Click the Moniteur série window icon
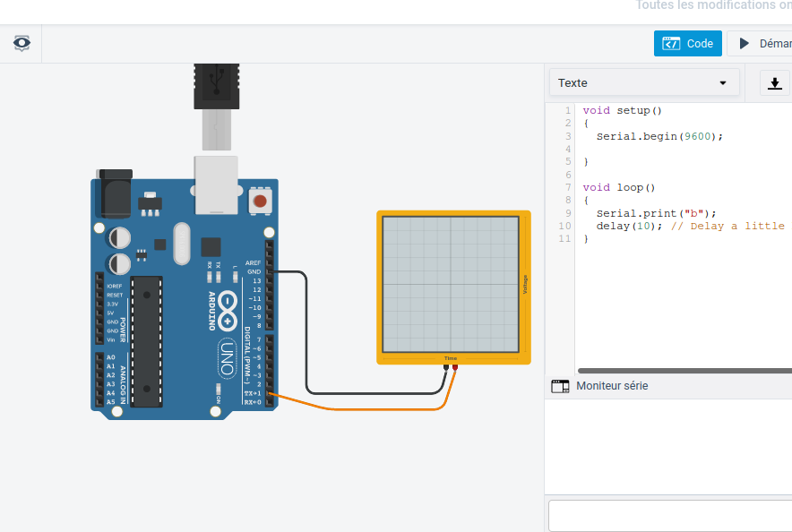The width and height of the screenshot is (792, 532). point(560,386)
